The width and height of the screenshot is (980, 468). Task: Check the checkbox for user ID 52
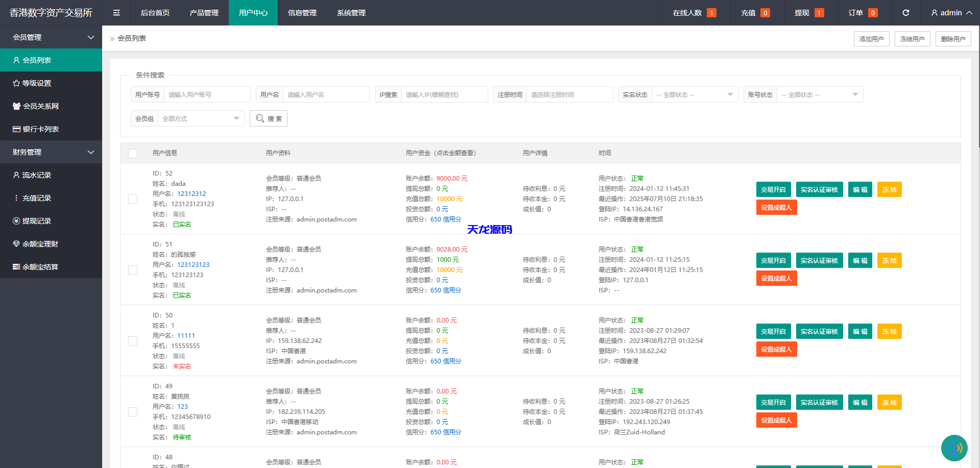[x=133, y=199]
